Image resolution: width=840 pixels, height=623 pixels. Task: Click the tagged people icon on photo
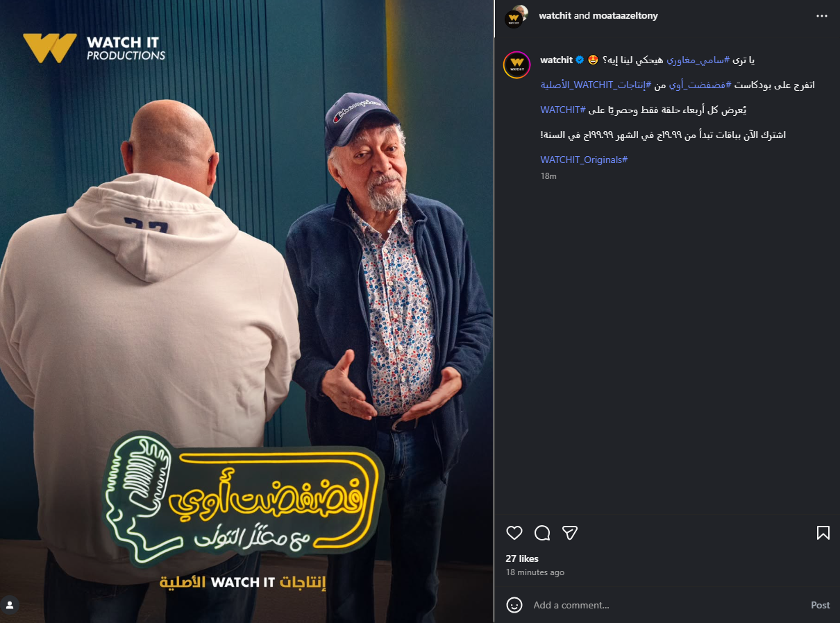click(10, 604)
